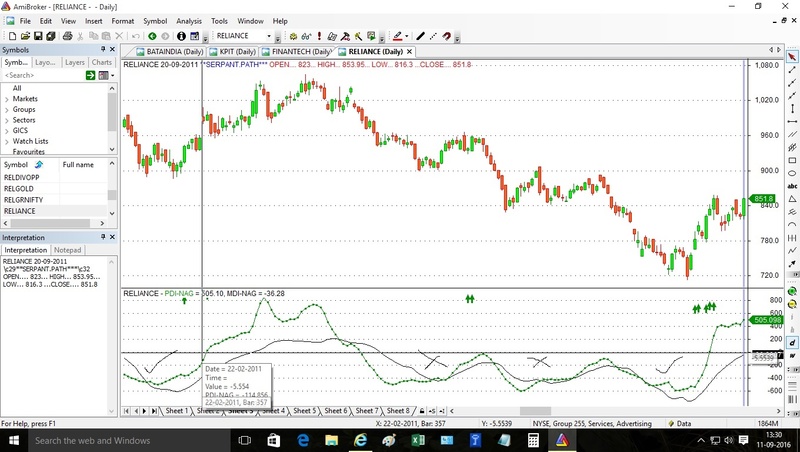Click the symbol search field
Viewport: 800px width, 452px height.
(x=43, y=76)
